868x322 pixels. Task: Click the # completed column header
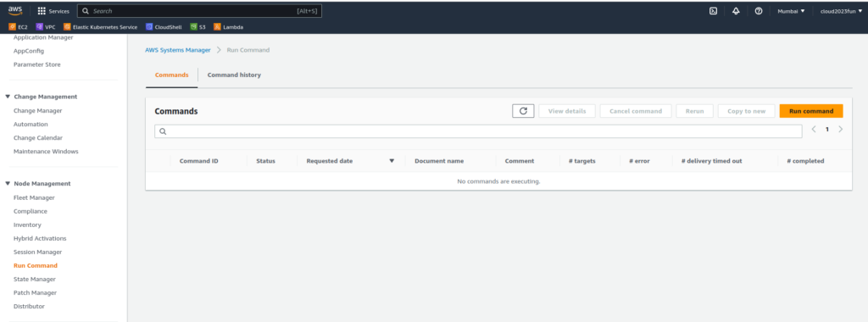[805, 161]
